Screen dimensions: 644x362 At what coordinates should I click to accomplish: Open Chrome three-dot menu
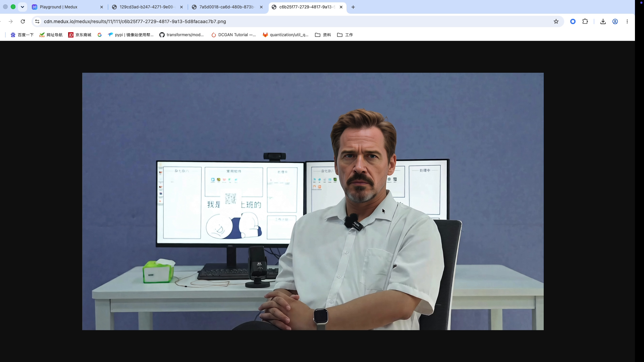[x=627, y=21]
